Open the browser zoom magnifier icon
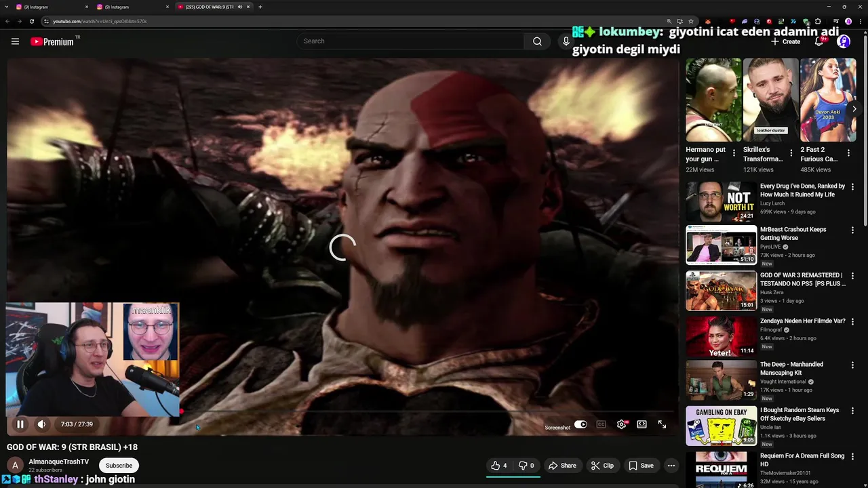Viewport: 868px width, 488px height. (x=669, y=21)
